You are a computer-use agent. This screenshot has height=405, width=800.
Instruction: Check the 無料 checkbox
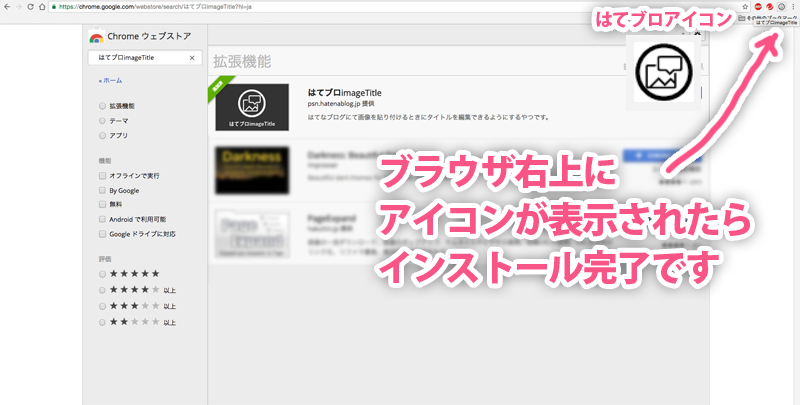[x=102, y=204]
